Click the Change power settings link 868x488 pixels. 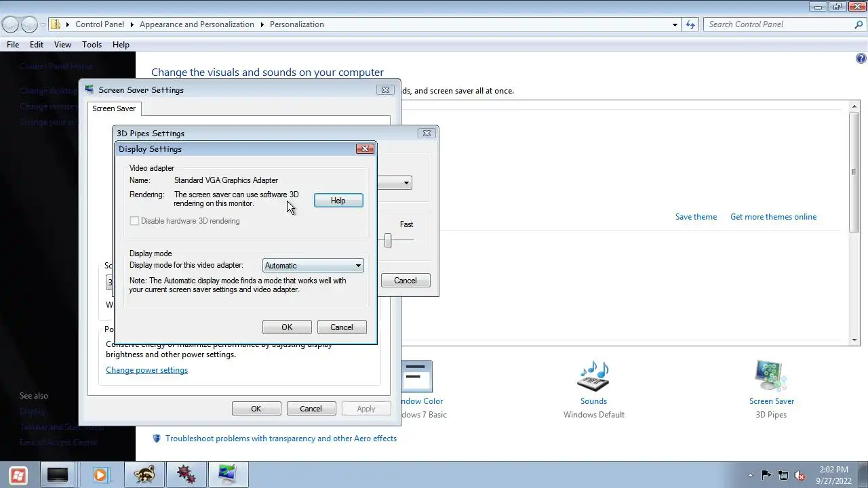(x=146, y=370)
